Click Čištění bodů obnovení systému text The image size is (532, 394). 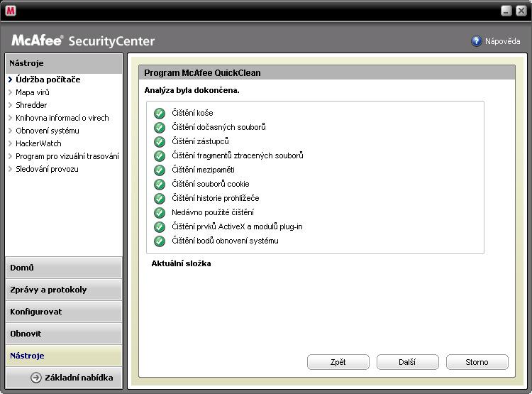[226, 241]
